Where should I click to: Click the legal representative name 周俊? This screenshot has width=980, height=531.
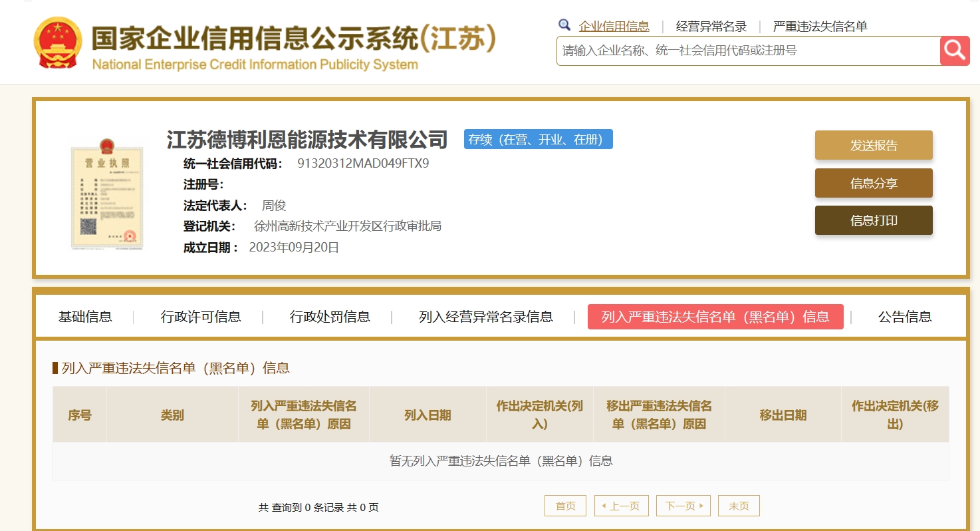(274, 206)
